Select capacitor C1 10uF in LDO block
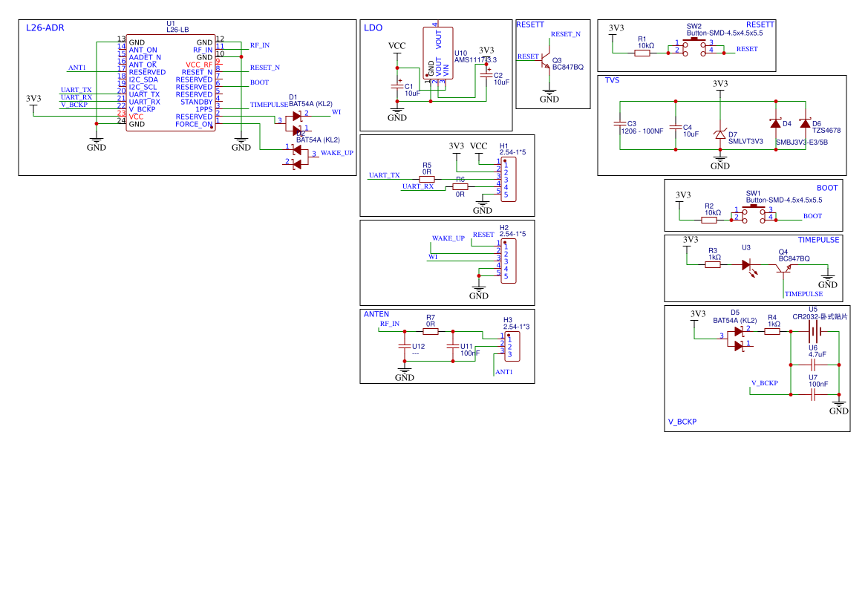Screen dimensions: 868x614 [x=397, y=86]
